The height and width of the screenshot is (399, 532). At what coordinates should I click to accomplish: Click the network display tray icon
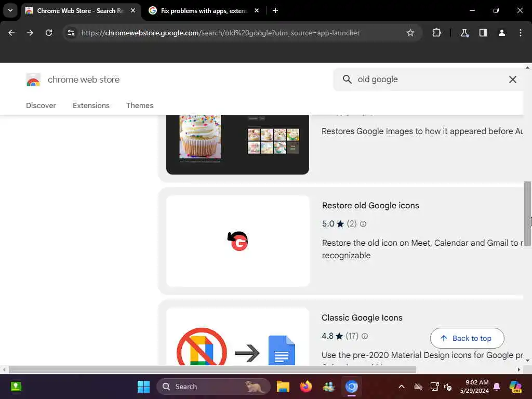(435, 387)
